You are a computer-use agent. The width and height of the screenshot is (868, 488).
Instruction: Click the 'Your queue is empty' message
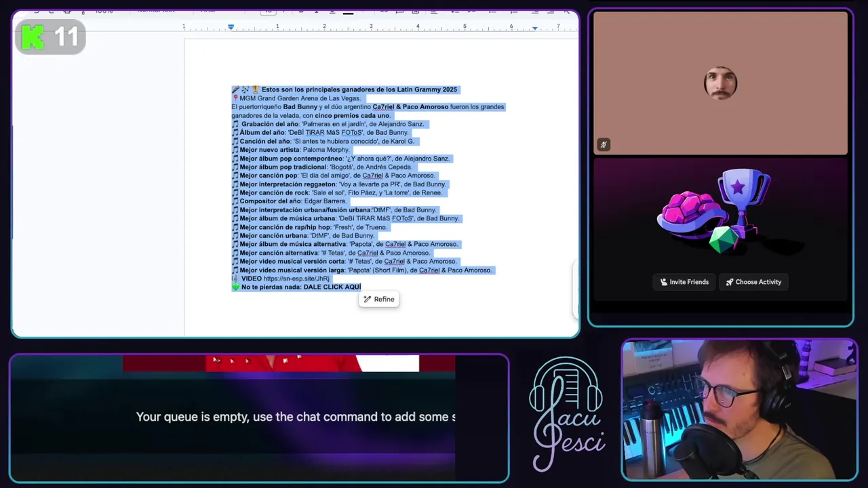click(x=296, y=417)
